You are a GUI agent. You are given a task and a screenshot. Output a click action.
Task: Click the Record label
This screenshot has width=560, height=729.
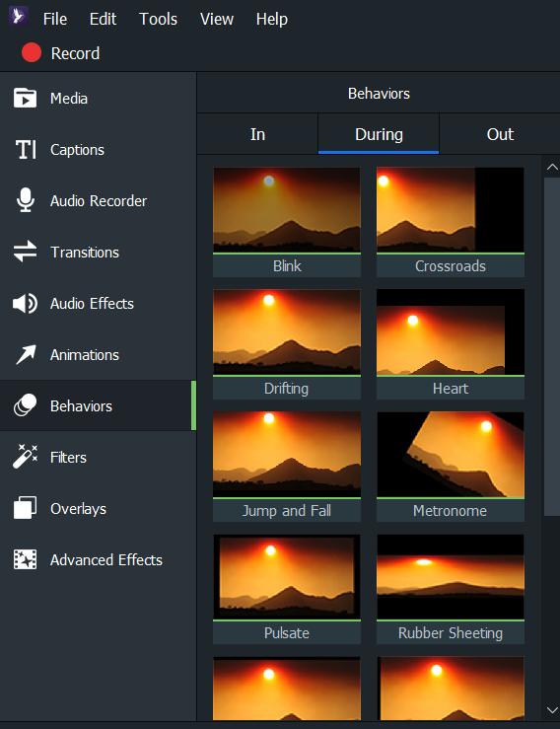click(75, 53)
